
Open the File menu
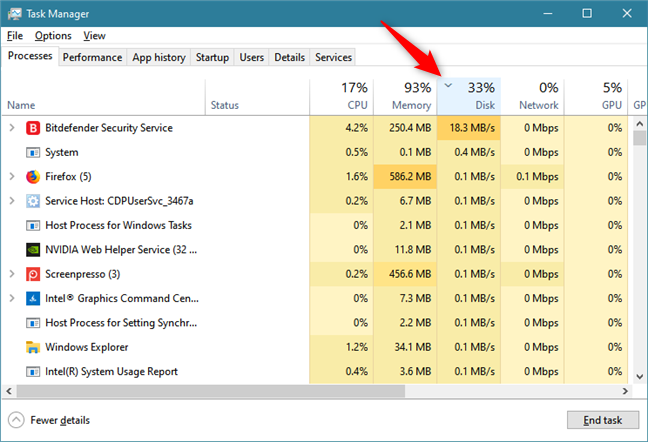pos(15,36)
